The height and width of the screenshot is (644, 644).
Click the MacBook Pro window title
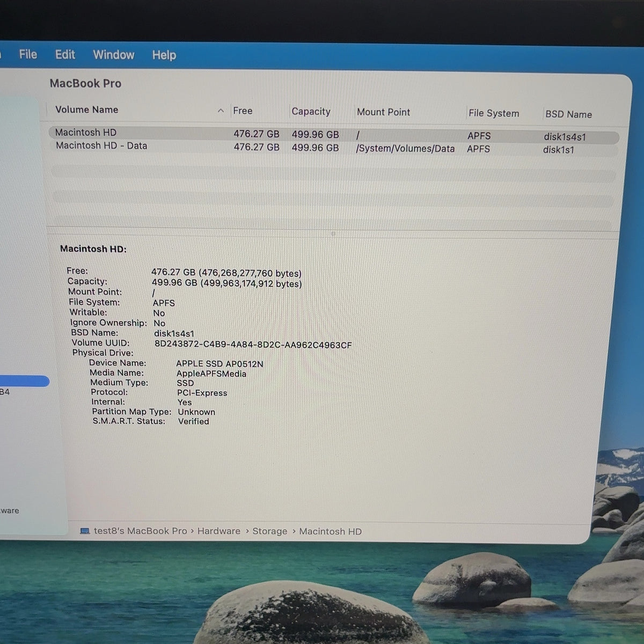(85, 83)
